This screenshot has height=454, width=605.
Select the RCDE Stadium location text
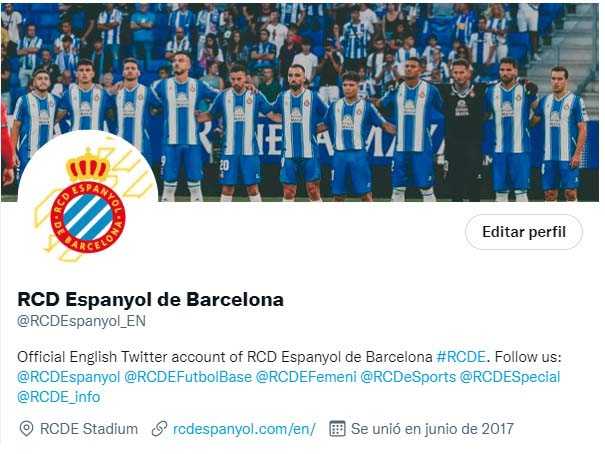89,429
